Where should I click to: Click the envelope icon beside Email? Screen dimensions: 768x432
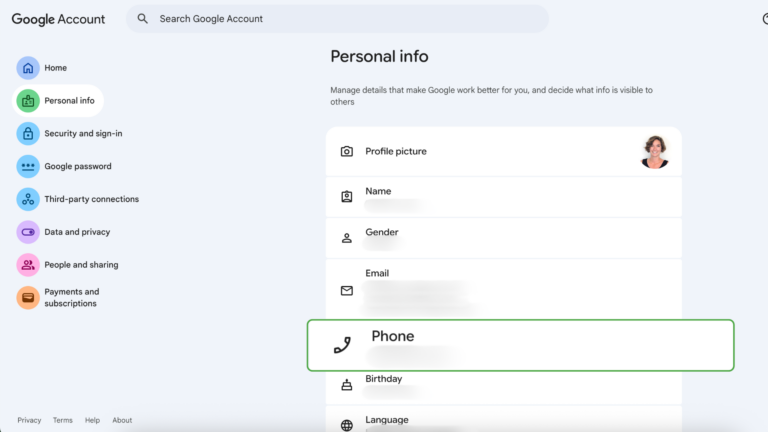coord(347,290)
